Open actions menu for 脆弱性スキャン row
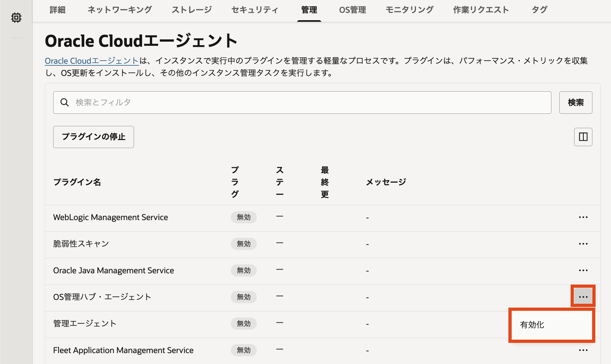Image resolution: width=611 pixels, height=364 pixels. (x=583, y=244)
